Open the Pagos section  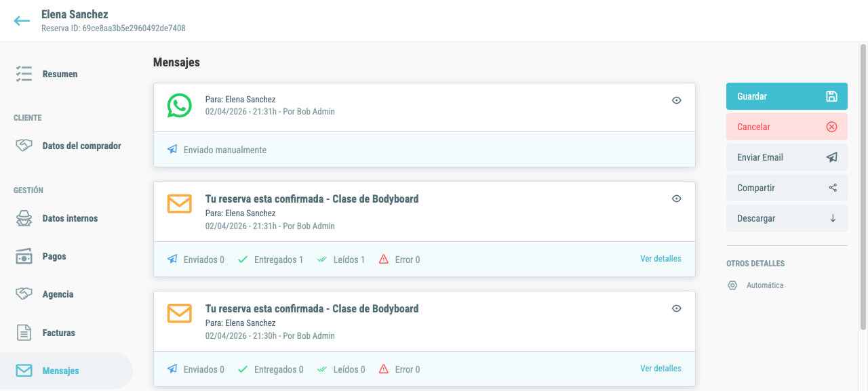pos(66,257)
